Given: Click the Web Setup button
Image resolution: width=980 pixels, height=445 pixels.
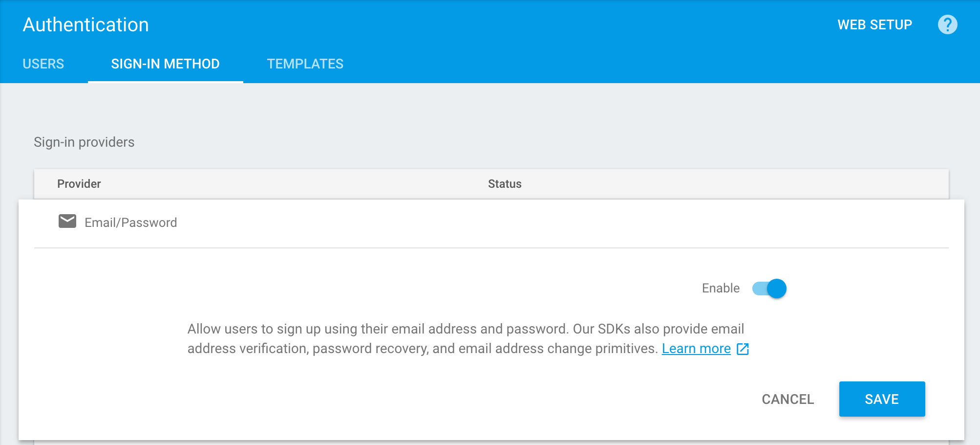Looking at the screenshot, I should tap(875, 25).
